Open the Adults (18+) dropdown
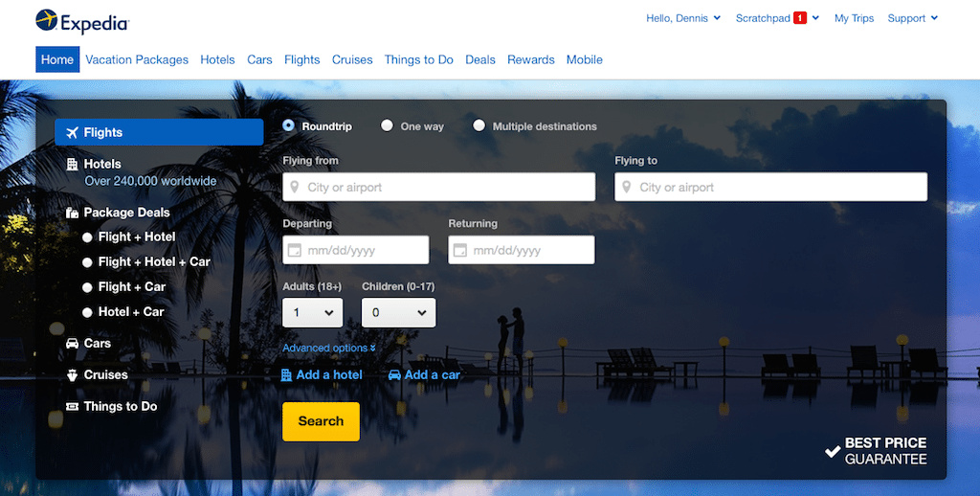Image resolution: width=980 pixels, height=496 pixels. [x=313, y=312]
